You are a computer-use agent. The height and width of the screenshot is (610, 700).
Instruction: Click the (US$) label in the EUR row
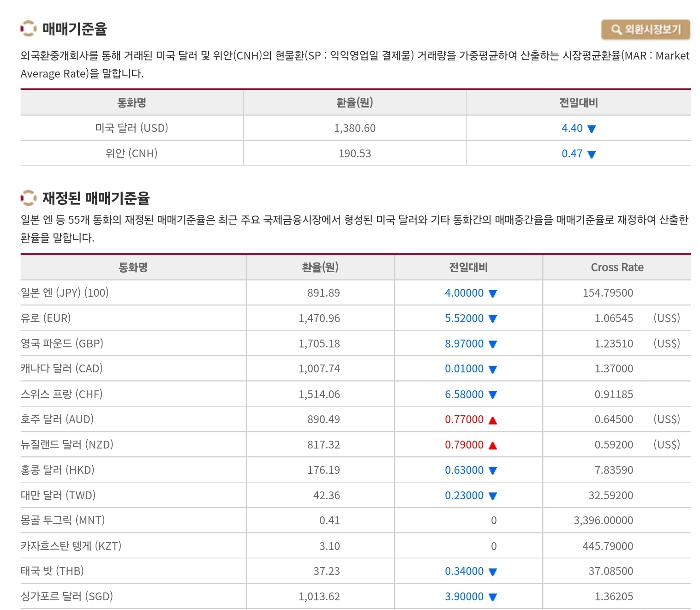coord(667,318)
